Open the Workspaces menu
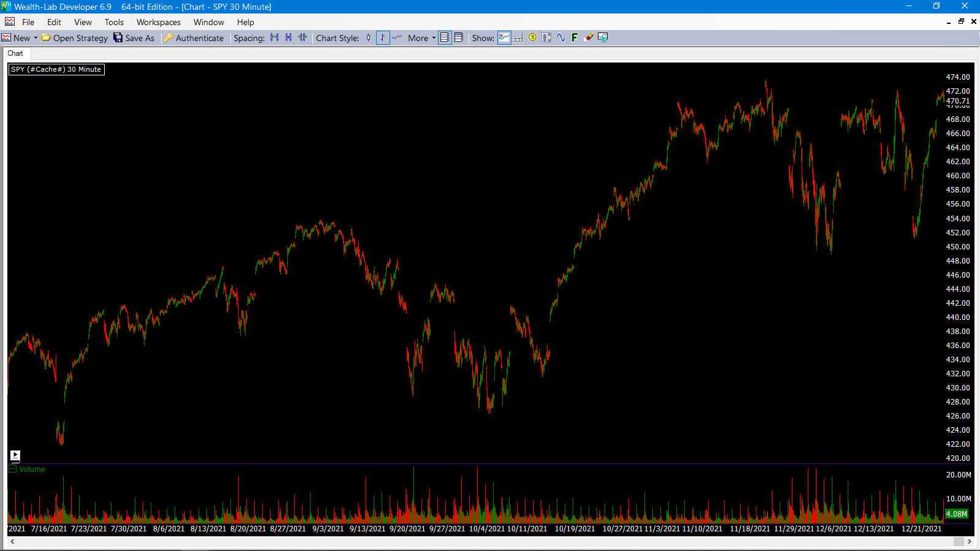The image size is (980, 551). [158, 22]
